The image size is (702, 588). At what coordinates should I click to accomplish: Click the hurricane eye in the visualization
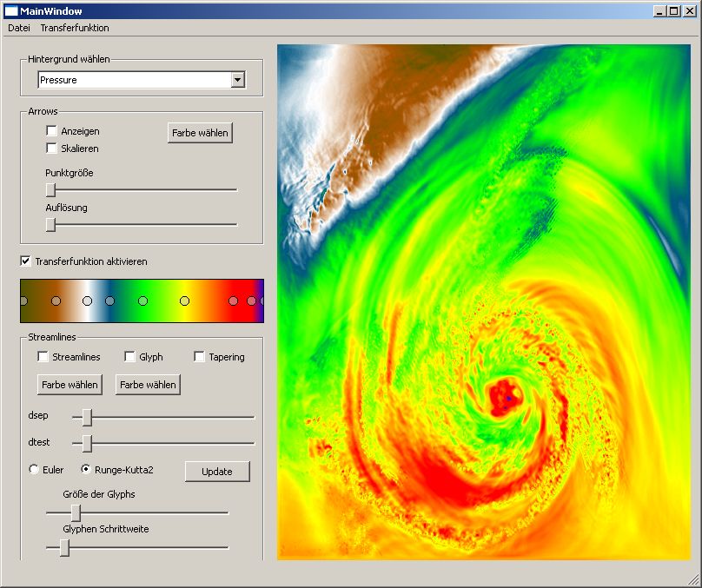coord(505,396)
